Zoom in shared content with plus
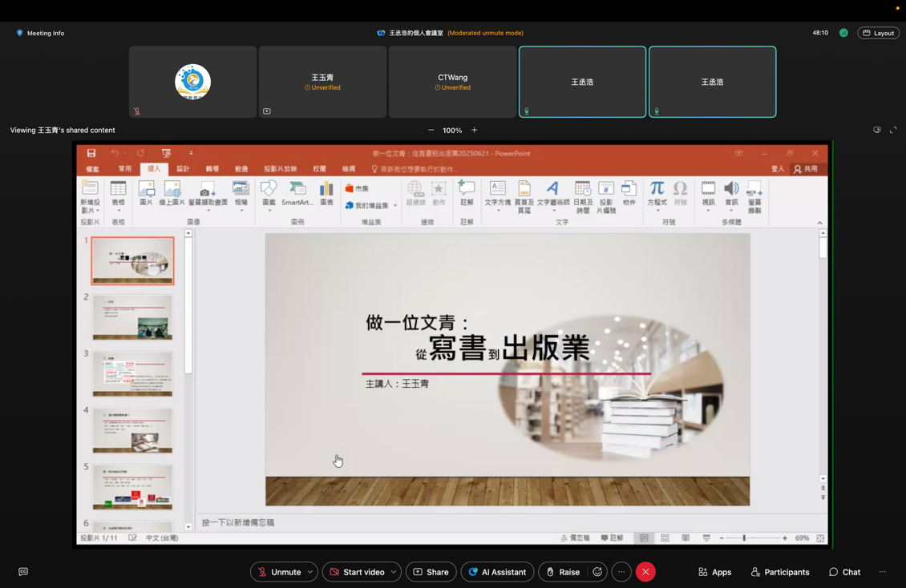906x588 pixels. tap(474, 130)
